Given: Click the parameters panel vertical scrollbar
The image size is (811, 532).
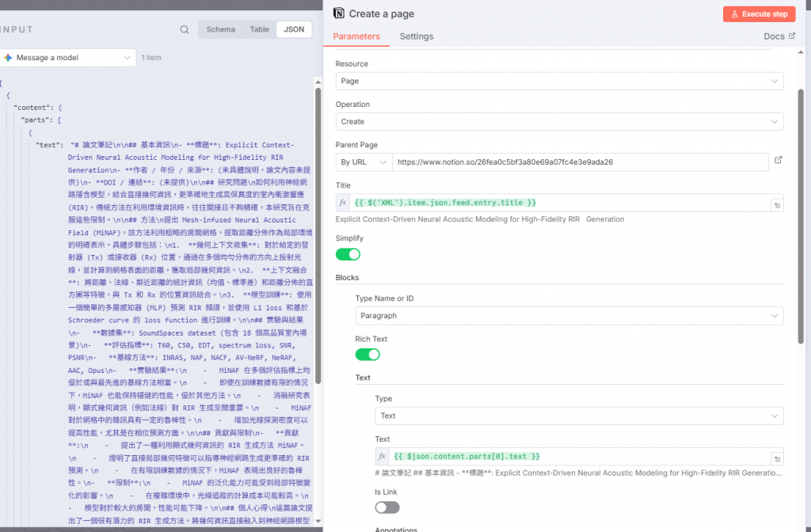Looking at the screenshot, I should click(801, 216).
